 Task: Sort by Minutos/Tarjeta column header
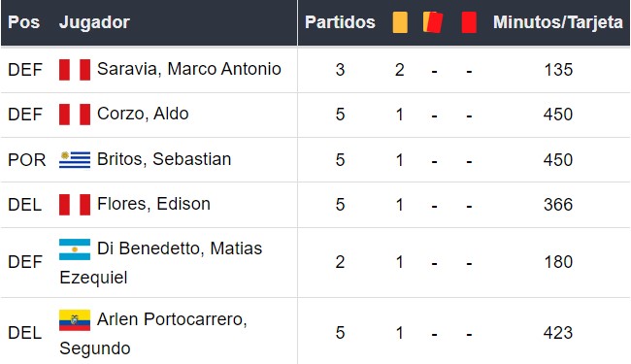558,22
